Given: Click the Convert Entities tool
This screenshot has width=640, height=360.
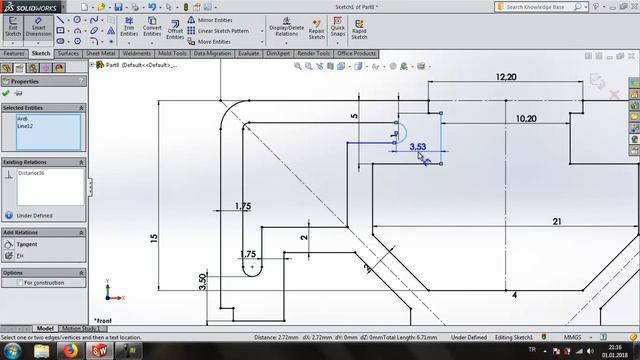Looking at the screenshot, I should click(152, 27).
